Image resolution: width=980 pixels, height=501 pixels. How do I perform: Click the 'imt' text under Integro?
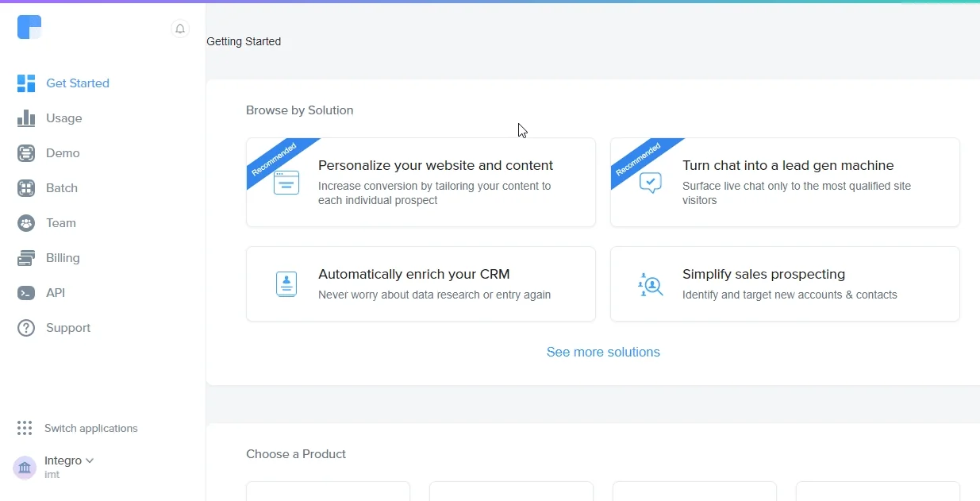pyautogui.click(x=52, y=475)
